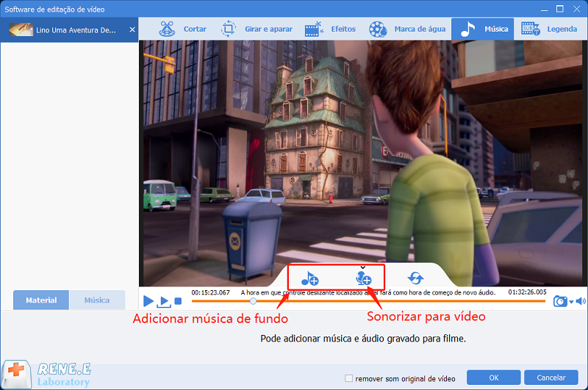The height and width of the screenshot is (390, 588).
Task: Click the total duration 01:32:26.005
Action: [x=527, y=292]
